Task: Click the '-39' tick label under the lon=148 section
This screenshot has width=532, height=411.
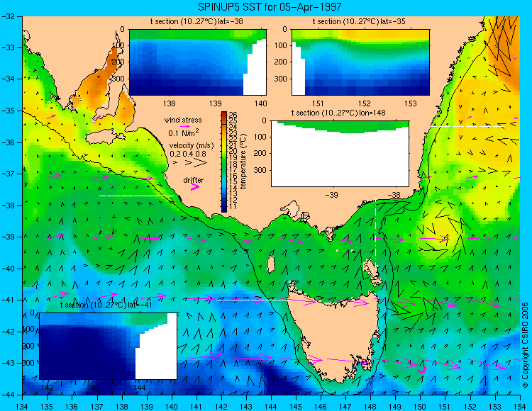Action: tap(331, 195)
